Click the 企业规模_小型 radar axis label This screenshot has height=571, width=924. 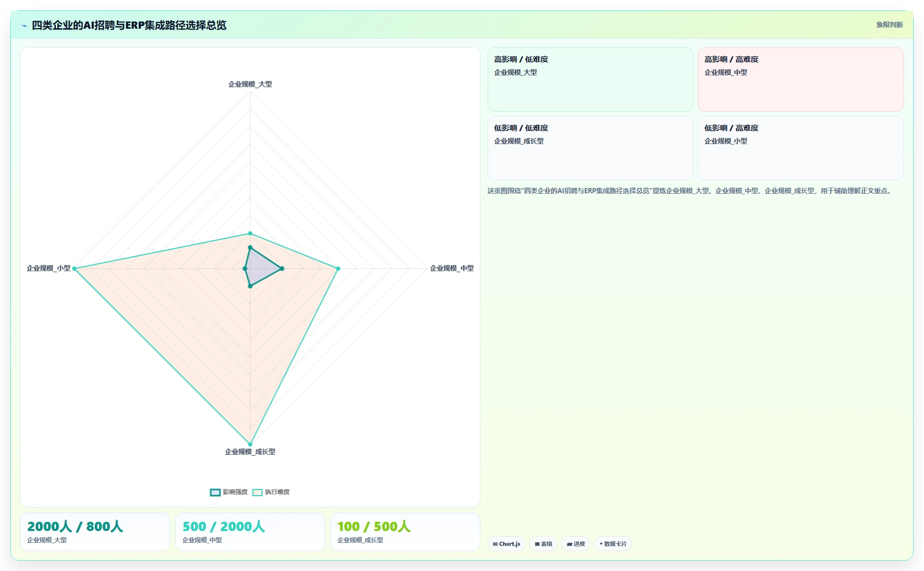coord(49,268)
